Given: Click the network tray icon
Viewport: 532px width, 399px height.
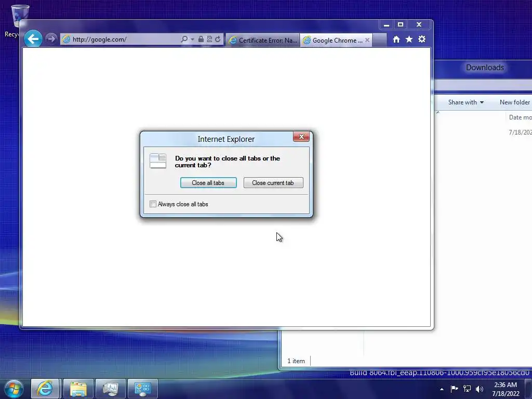Looking at the screenshot, I should [467, 389].
